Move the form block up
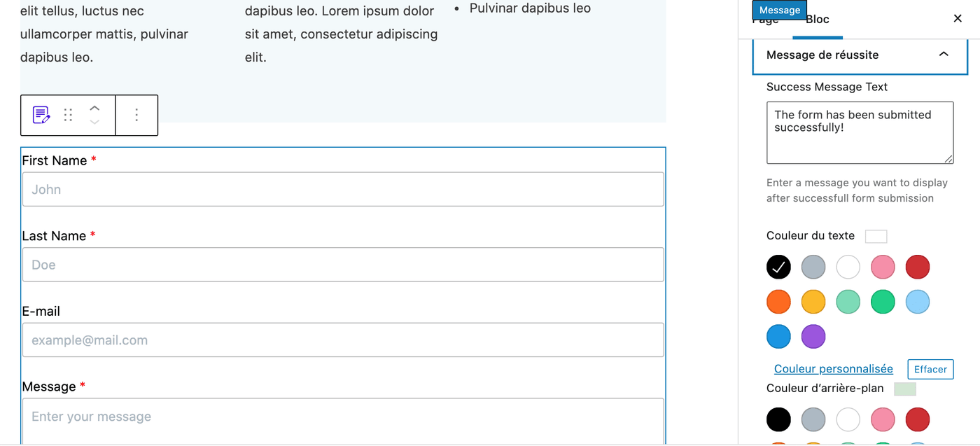 tap(94, 109)
